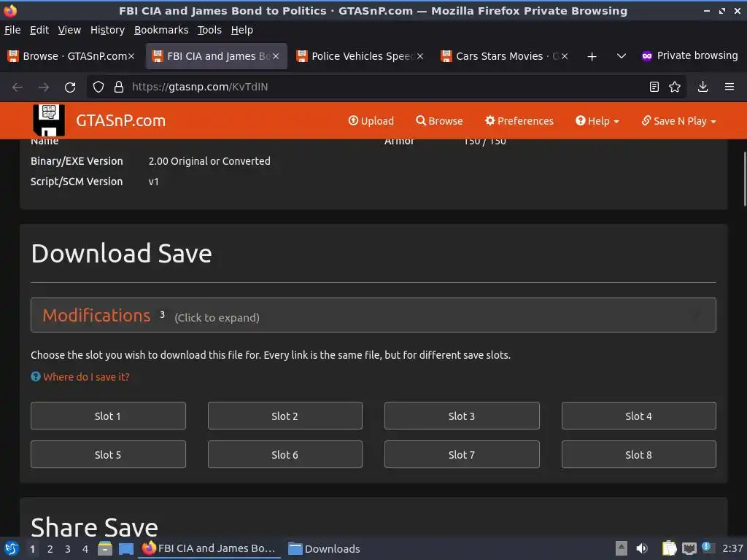Close the Browse · GTASnP.com tab
Viewport: 747px width, 560px height.
(131, 56)
